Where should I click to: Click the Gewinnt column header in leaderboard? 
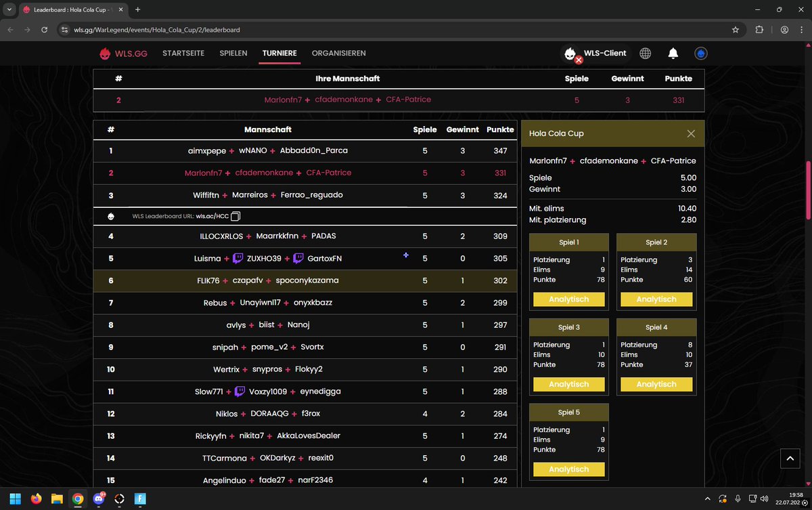pos(463,129)
